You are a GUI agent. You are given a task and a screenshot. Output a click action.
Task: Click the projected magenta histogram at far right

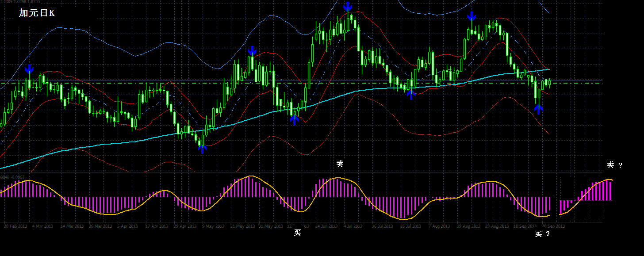coord(586,192)
